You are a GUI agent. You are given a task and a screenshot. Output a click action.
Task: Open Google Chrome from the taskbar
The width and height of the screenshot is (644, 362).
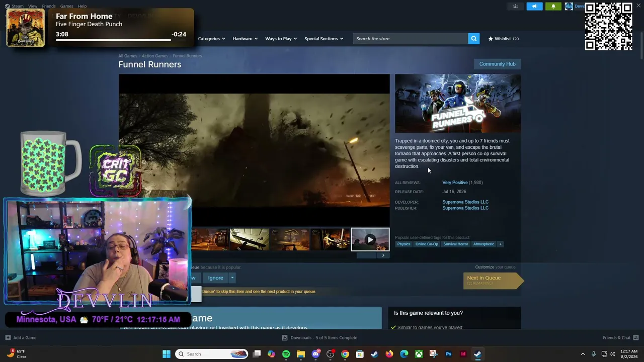[345, 354]
